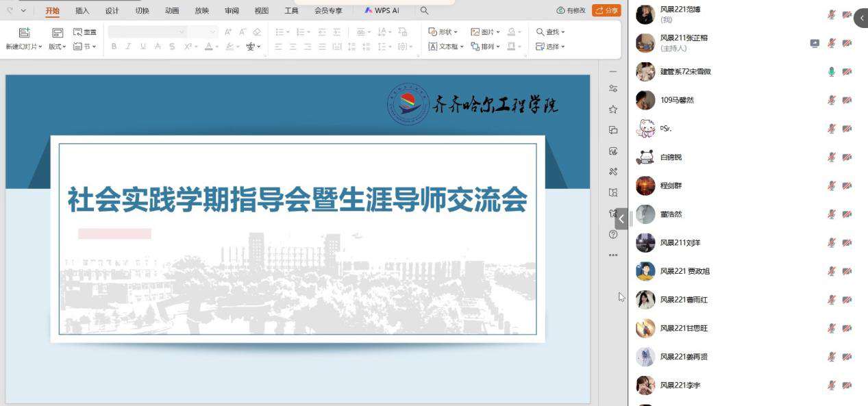Open the 形状 (Shapes) dropdown
The width and height of the screenshot is (868, 406).
(443, 32)
